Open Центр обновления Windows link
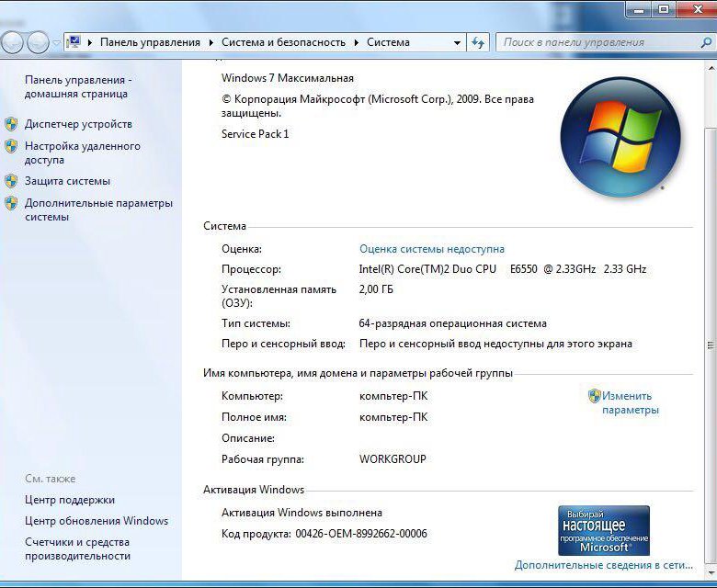Image resolution: width=717 pixels, height=588 pixels. coord(97,521)
